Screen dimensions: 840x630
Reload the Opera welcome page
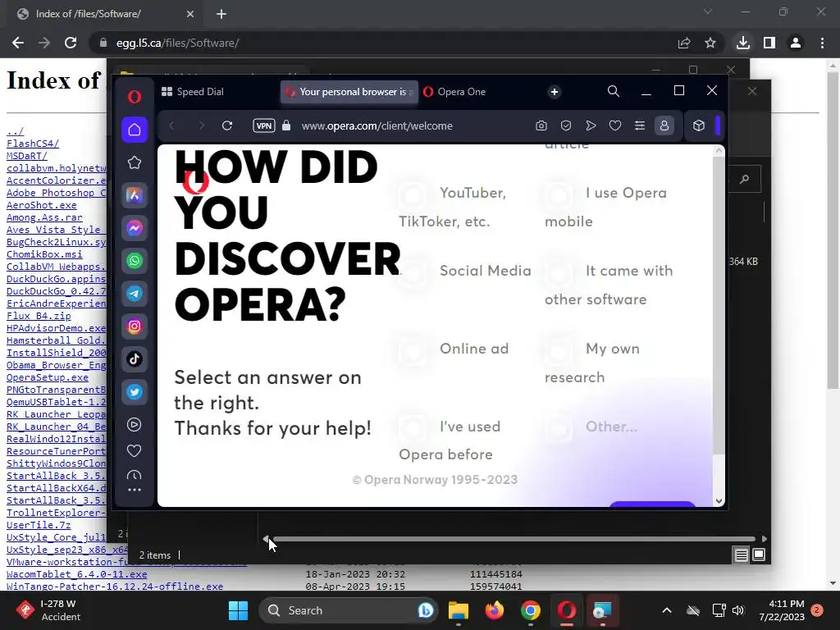pyautogui.click(x=227, y=126)
